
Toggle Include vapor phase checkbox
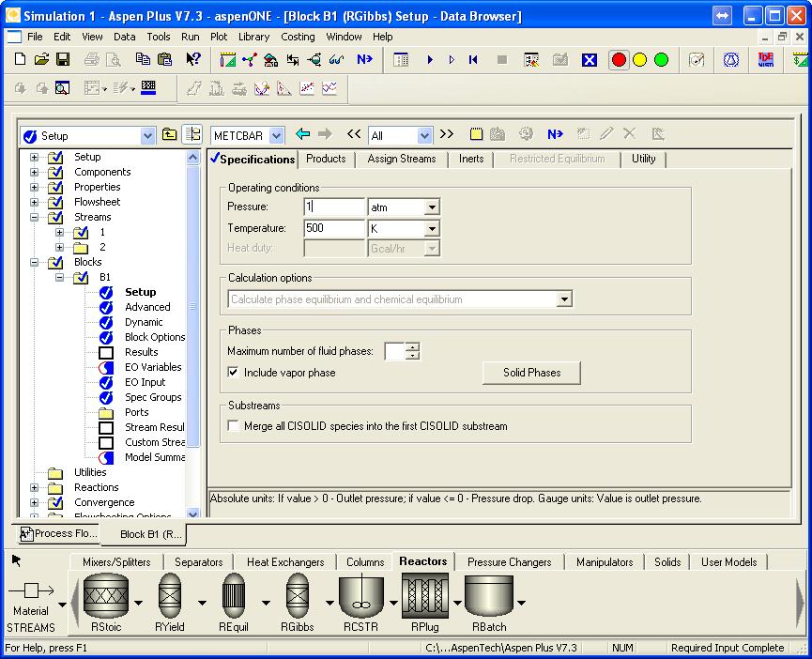point(233,372)
